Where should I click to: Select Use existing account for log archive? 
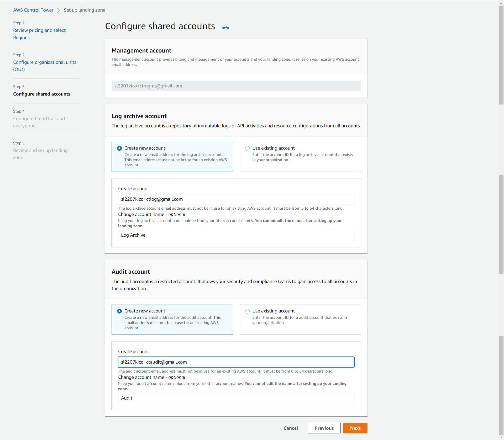click(247, 148)
